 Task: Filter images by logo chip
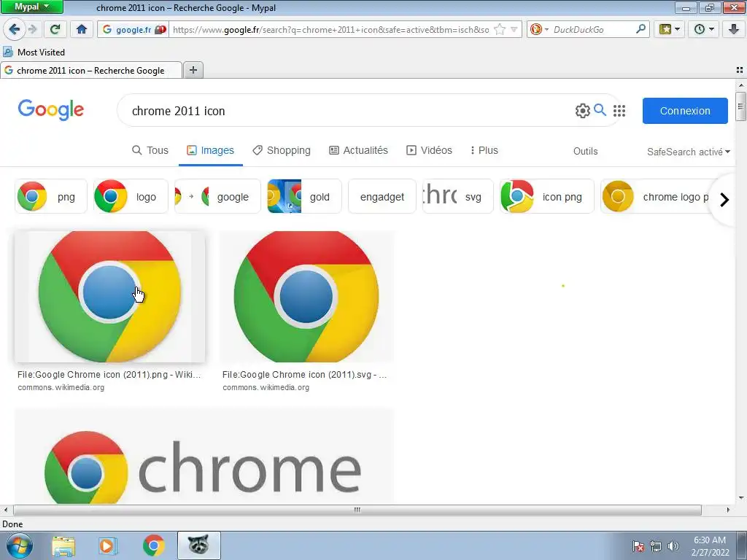tap(131, 196)
